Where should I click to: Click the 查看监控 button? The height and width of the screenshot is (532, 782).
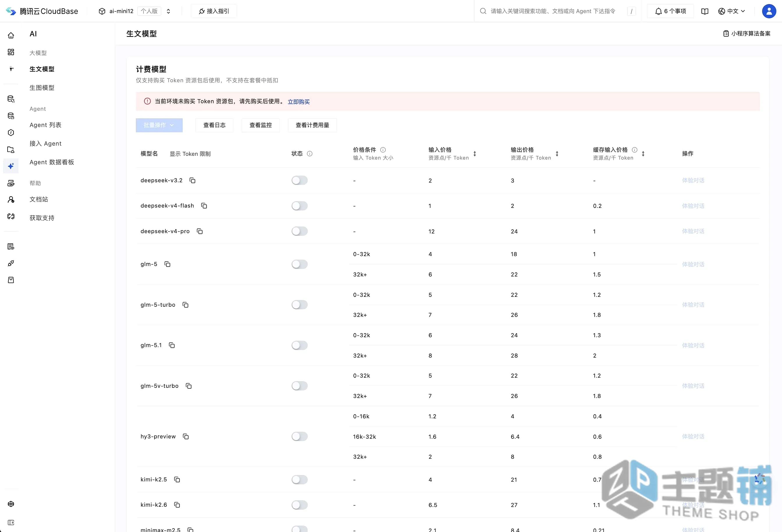pos(260,125)
